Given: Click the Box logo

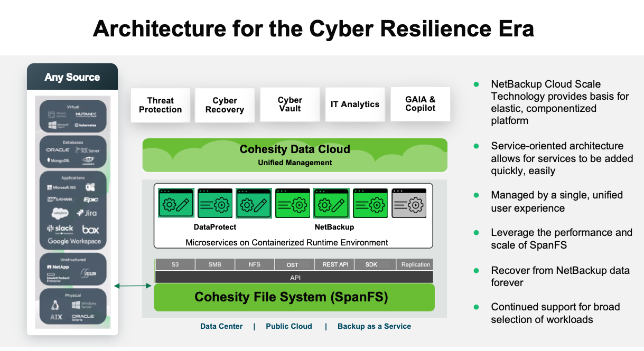Looking at the screenshot, I should (x=90, y=230).
